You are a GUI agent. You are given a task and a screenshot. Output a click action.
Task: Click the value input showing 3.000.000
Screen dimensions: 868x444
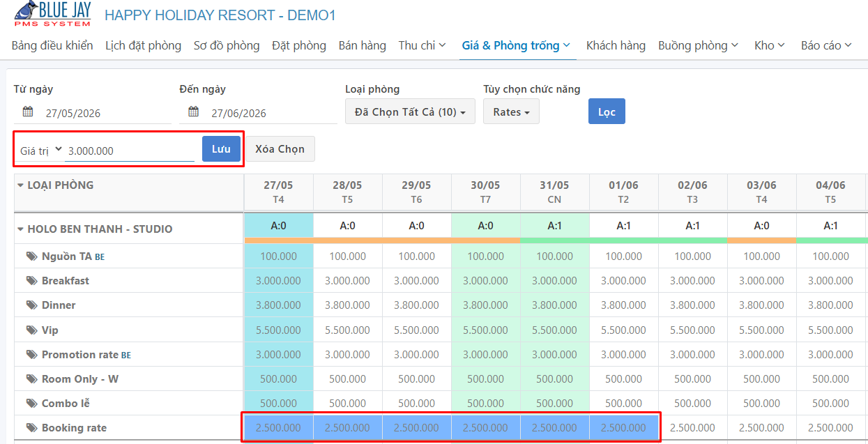130,151
